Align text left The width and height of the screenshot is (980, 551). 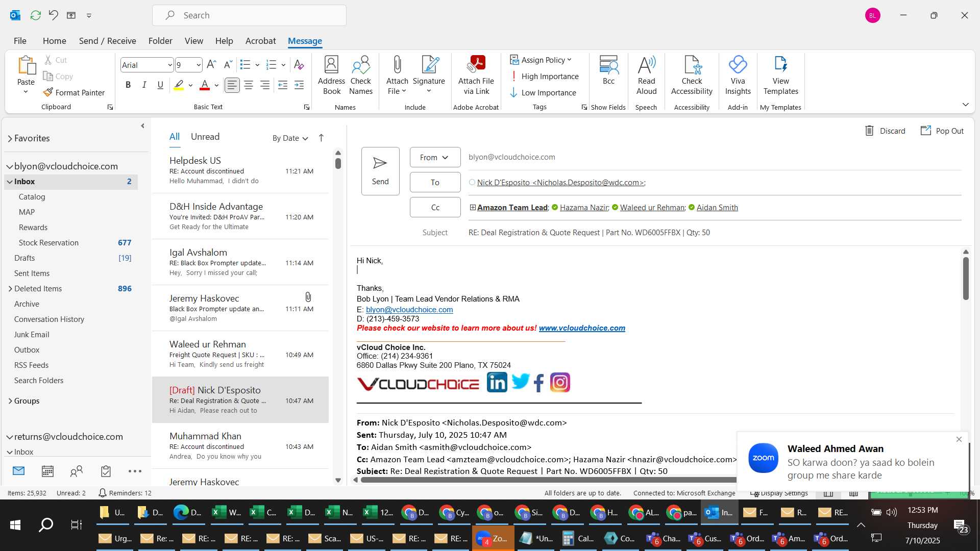click(x=232, y=85)
